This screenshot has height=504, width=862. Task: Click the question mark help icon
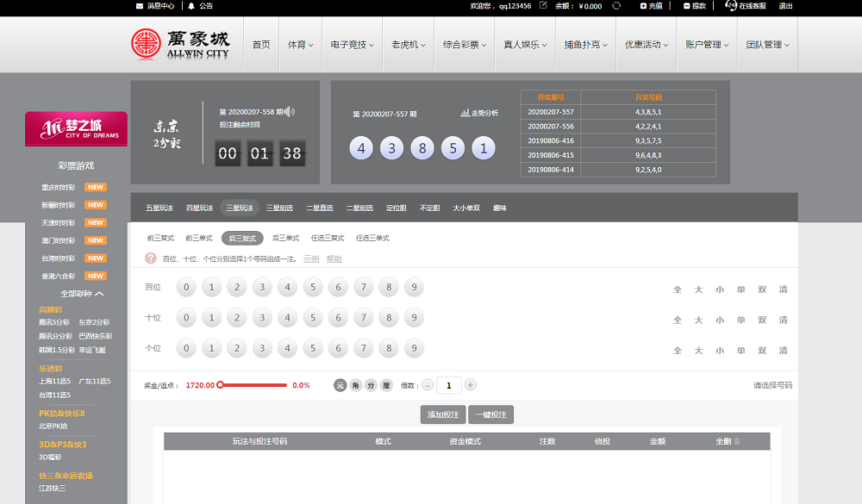click(151, 258)
